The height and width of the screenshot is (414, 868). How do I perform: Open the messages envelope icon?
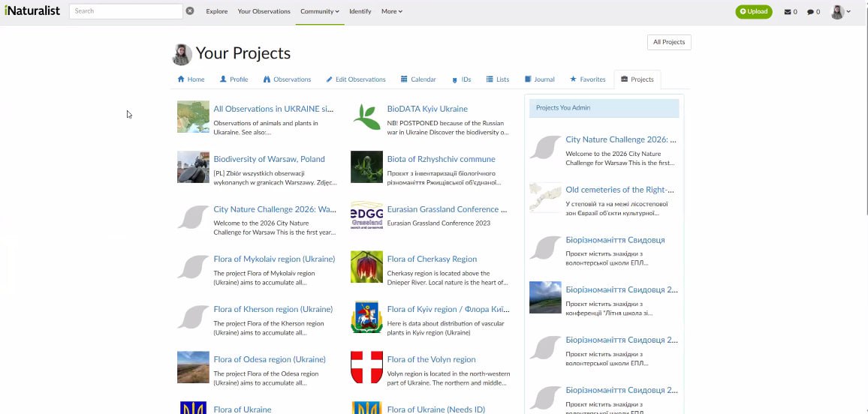coord(790,12)
